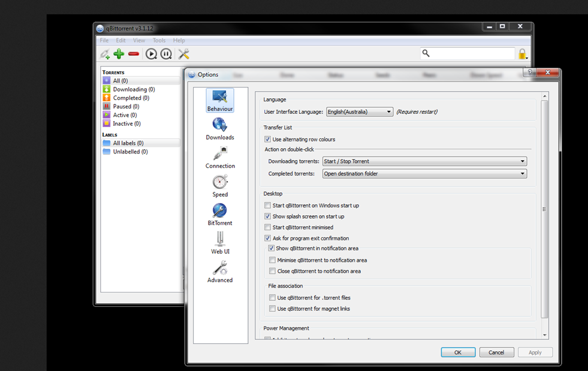Open the Advanced options page
This screenshot has width=588, height=371.
pos(220,272)
